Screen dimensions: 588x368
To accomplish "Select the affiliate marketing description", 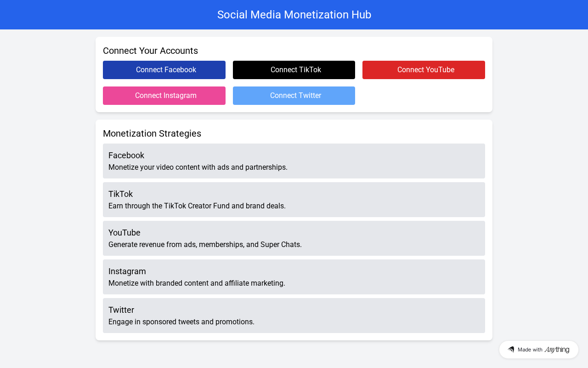I will click(197, 283).
